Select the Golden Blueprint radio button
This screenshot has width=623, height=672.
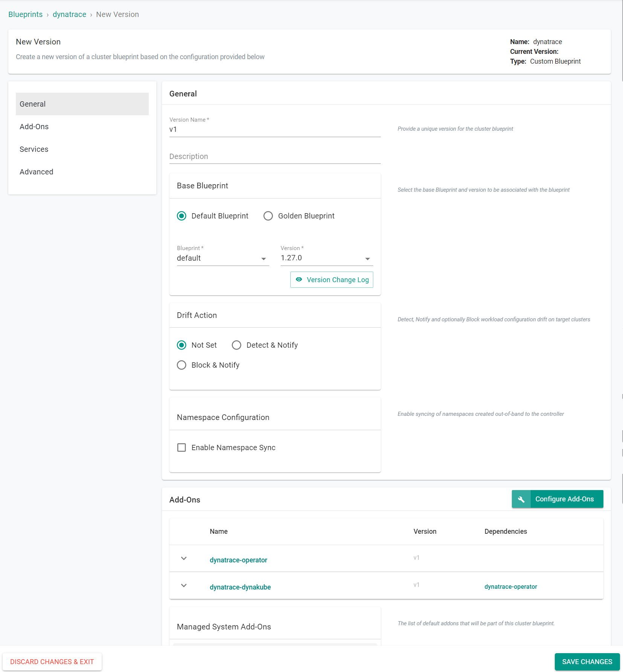(268, 216)
